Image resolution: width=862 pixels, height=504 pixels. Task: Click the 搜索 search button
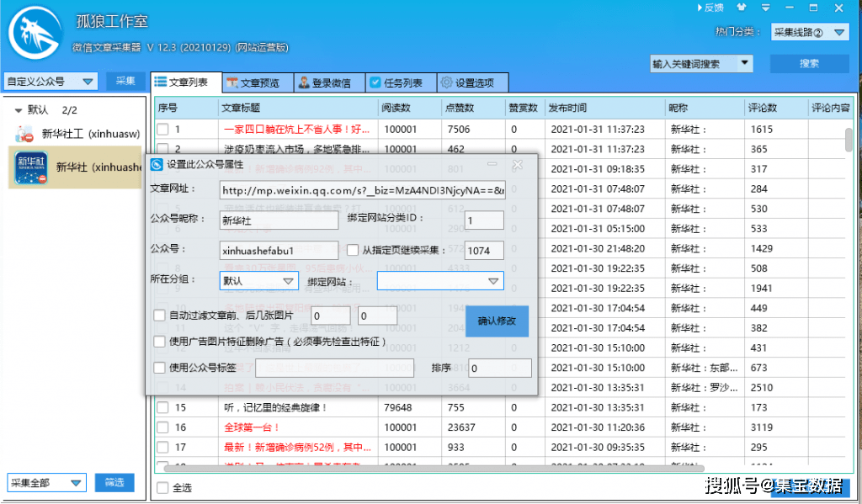[x=809, y=64]
